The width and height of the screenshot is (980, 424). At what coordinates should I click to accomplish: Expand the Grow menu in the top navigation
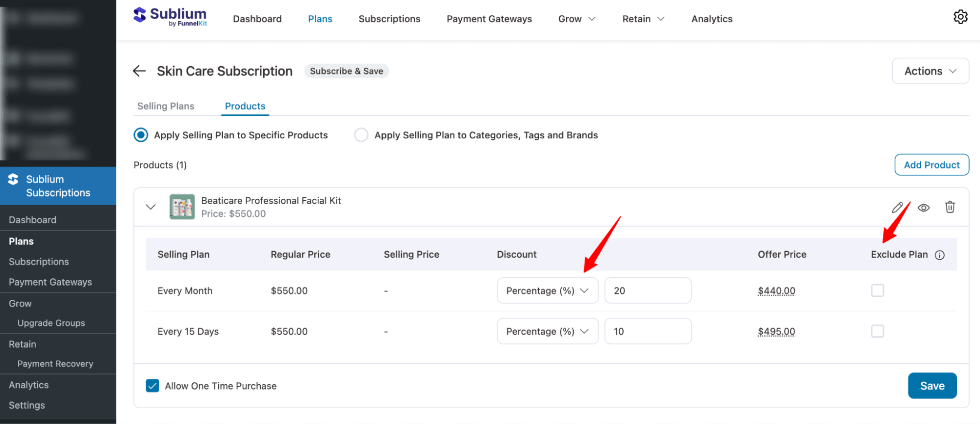point(577,19)
